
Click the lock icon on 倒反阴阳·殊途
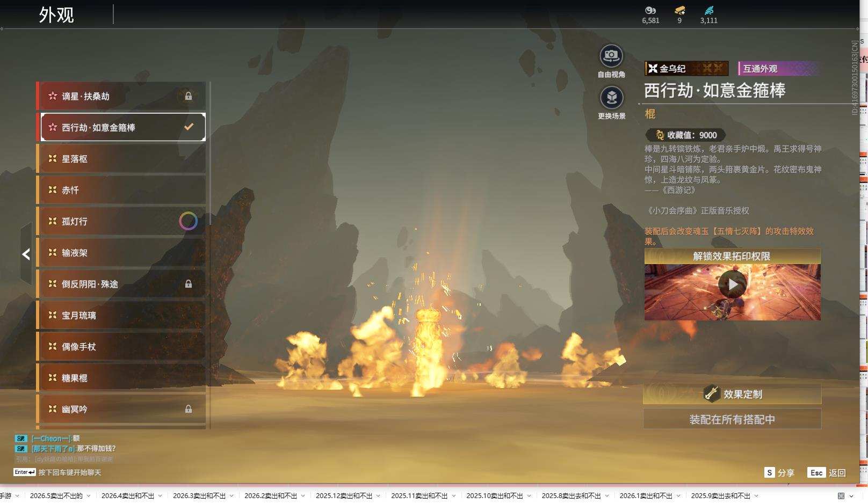(x=189, y=284)
